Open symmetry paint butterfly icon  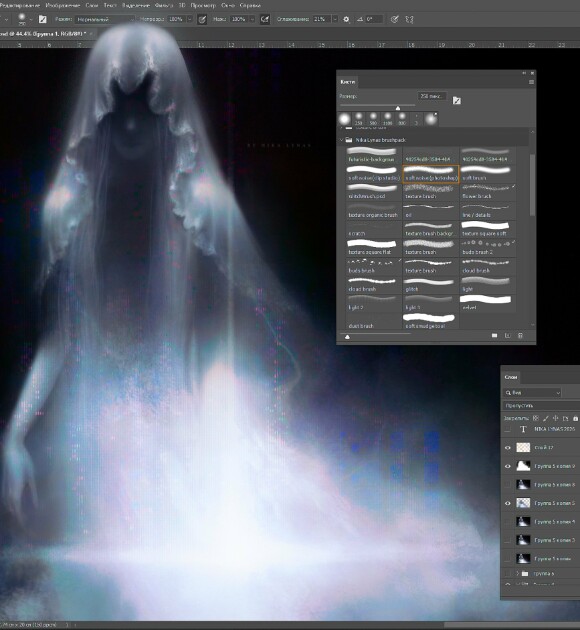coord(409,19)
